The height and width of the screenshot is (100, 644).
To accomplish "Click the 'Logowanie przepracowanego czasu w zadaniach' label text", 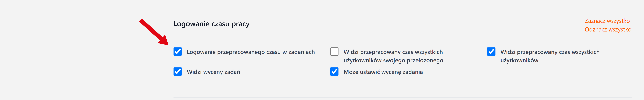I will coord(250,52).
